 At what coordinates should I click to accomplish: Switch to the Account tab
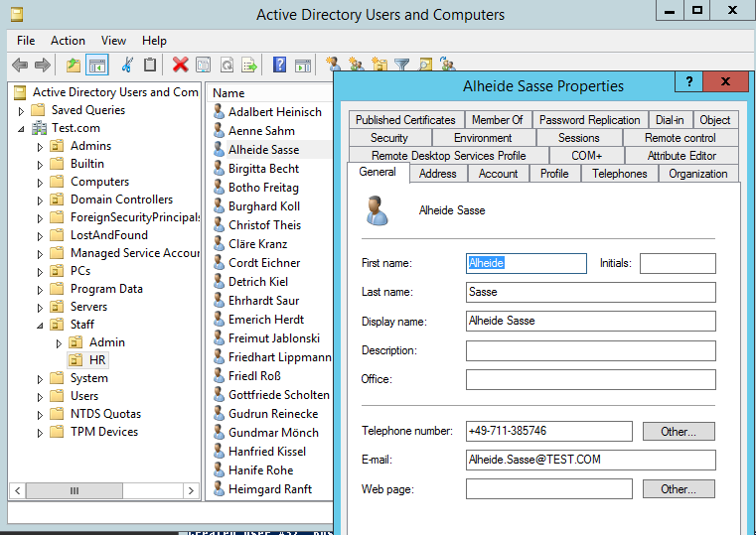(x=498, y=174)
